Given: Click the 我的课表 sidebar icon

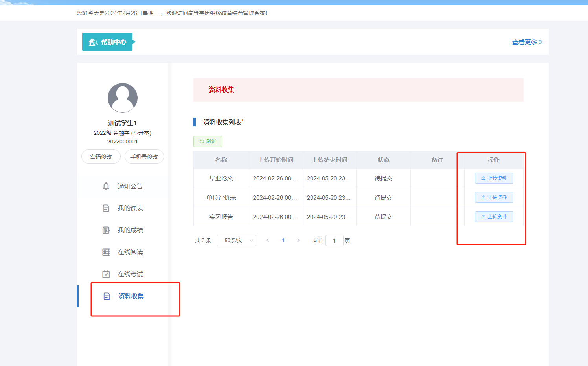Looking at the screenshot, I should coord(106,208).
